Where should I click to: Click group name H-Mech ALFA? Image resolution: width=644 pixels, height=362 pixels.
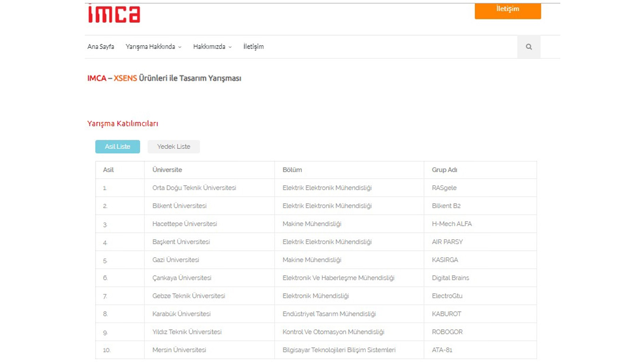(452, 224)
